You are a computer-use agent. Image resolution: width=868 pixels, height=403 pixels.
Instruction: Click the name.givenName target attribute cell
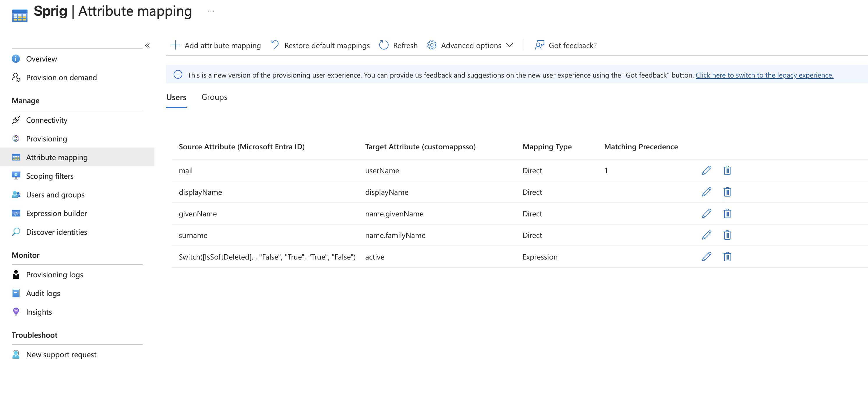point(394,214)
